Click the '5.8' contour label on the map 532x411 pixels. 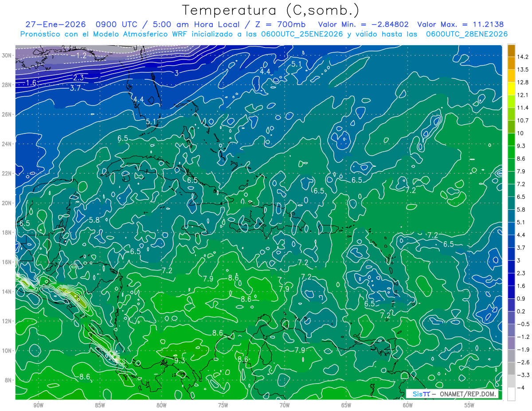94,220
